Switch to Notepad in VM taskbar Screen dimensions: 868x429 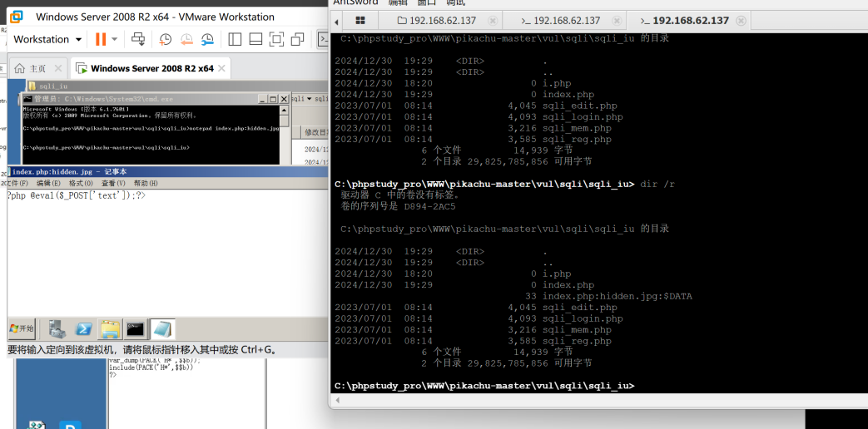pos(163,329)
